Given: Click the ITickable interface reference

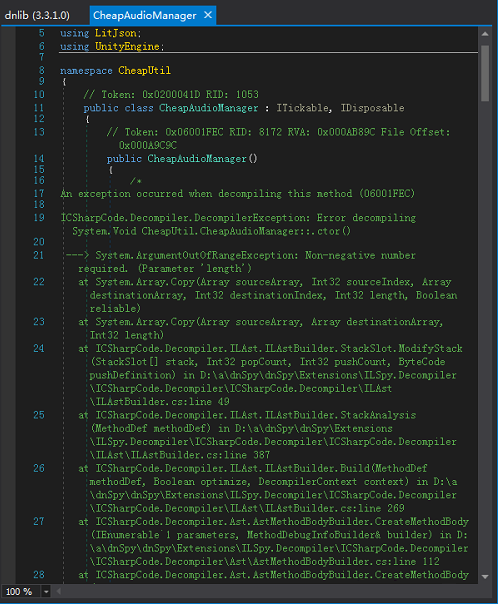Looking at the screenshot, I should tap(302, 108).
